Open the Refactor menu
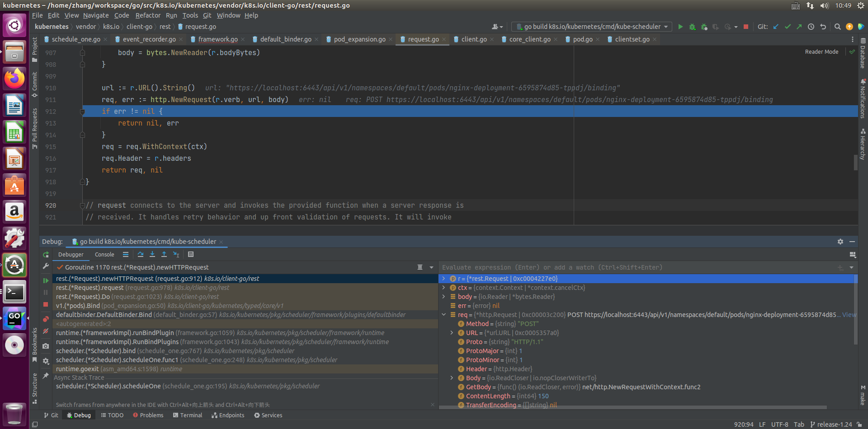This screenshot has height=429, width=868. click(x=148, y=15)
